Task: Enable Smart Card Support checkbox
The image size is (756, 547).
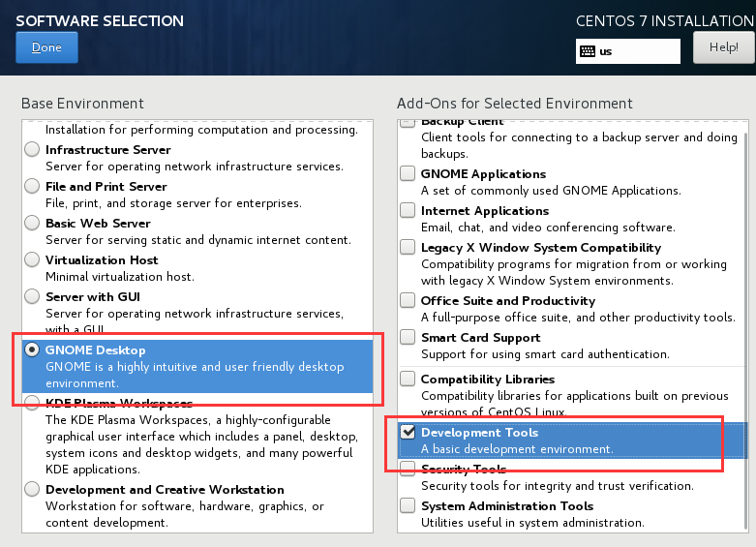Action: [x=408, y=337]
